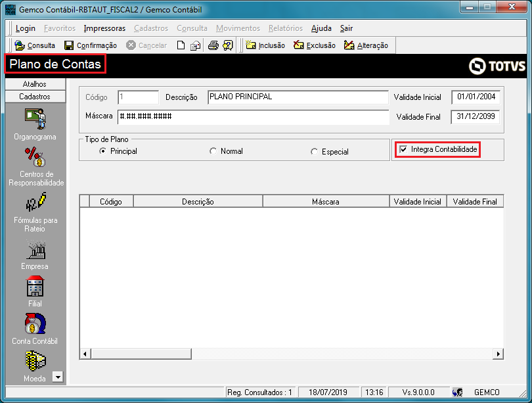Open the Filial building icon
The width and height of the screenshot is (532, 403).
click(35, 286)
